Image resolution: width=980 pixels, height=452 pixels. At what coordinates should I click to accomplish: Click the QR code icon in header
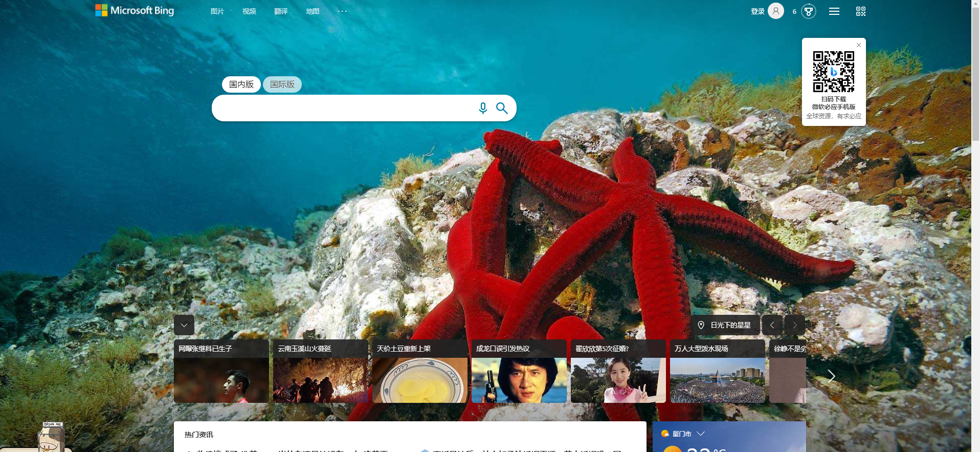pyautogui.click(x=860, y=11)
